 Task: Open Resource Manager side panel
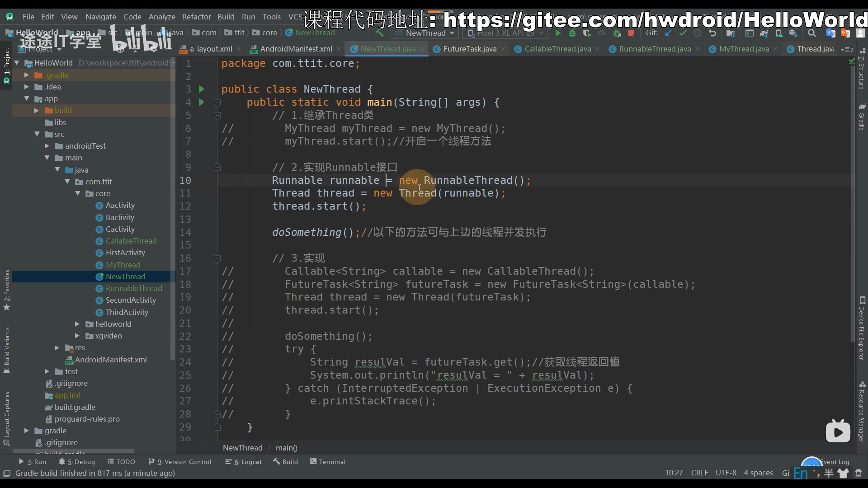pos(861,411)
